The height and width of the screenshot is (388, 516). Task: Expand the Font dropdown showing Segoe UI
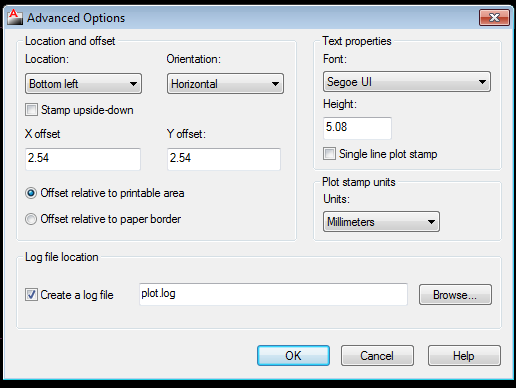coord(407,82)
